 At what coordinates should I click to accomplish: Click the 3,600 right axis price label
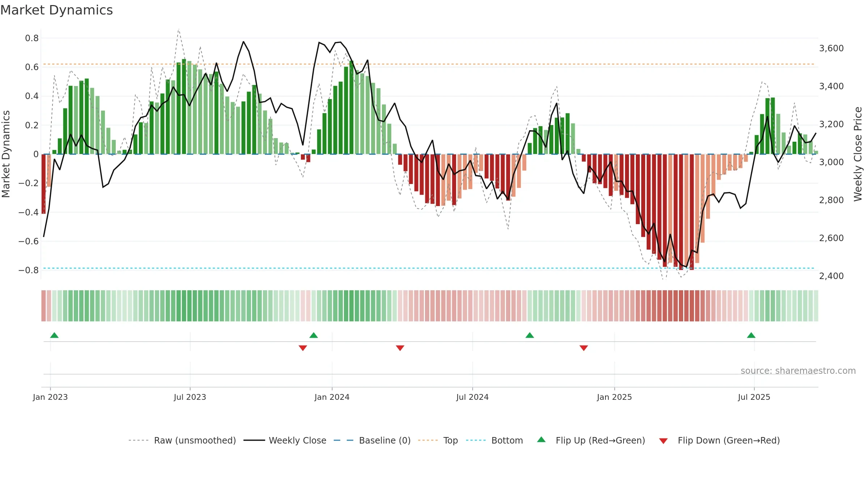831,48
